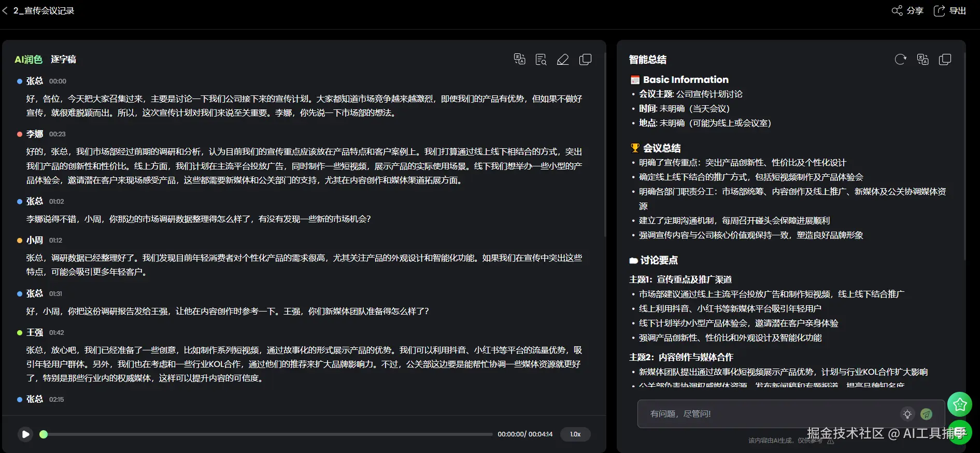The image size is (980, 453).
Task: Switch to the 逐字稿 tab
Action: [x=63, y=60]
